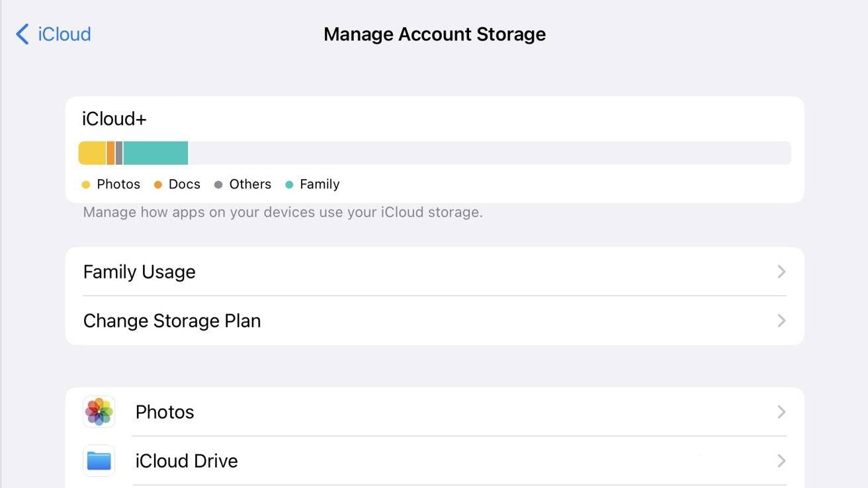Screen dimensions: 868x488
Task: Tap the back chevron arrow icon
Action: tap(22, 34)
